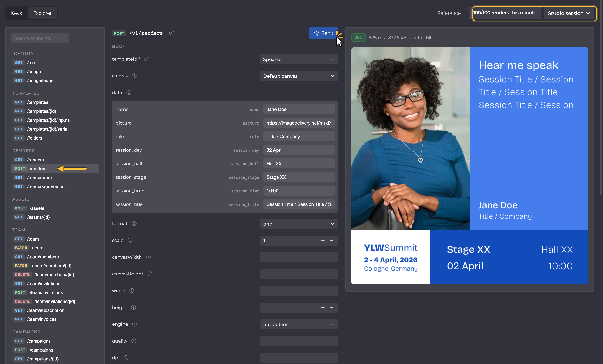
Task: Switch to the Explorer tab
Action: pyautogui.click(x=42, y=13)
